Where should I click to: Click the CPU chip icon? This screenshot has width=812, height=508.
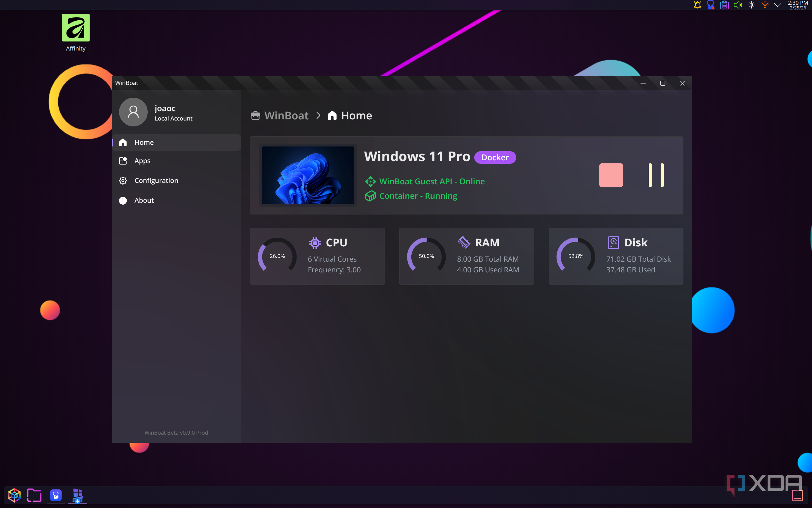pos(315,243)
